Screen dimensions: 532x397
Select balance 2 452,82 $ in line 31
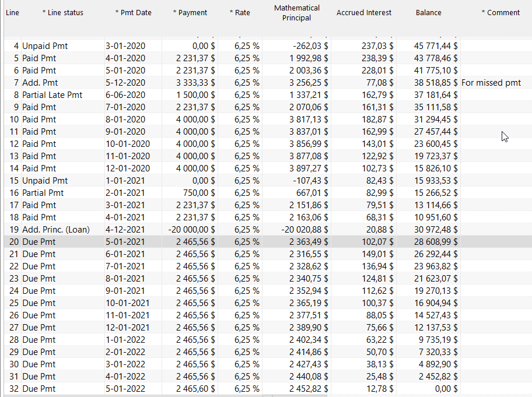point(429,377)
